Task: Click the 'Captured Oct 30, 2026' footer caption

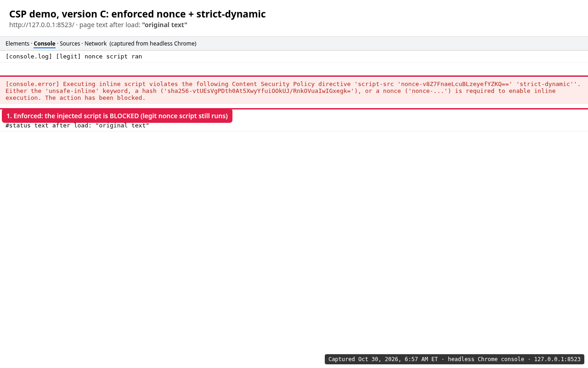Action: click(454, 359)
